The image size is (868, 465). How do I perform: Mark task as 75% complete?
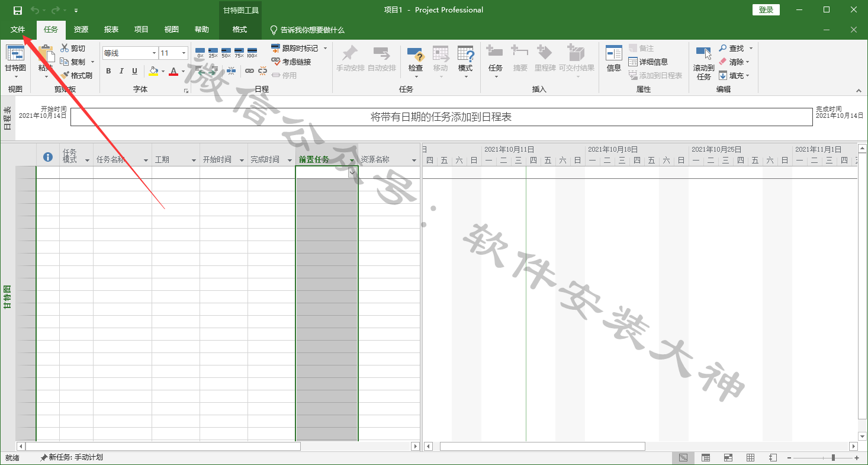click(239, 53)
